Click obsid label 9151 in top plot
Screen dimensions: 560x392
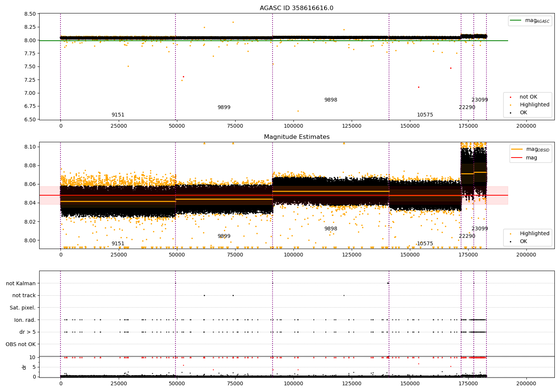118,115
